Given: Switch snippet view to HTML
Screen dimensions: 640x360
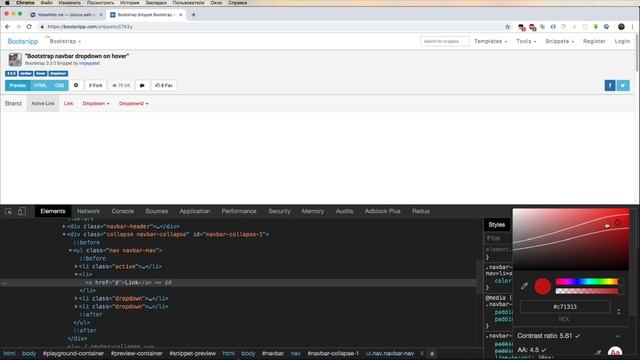Looking at the screenshot, I should (40, 85).
